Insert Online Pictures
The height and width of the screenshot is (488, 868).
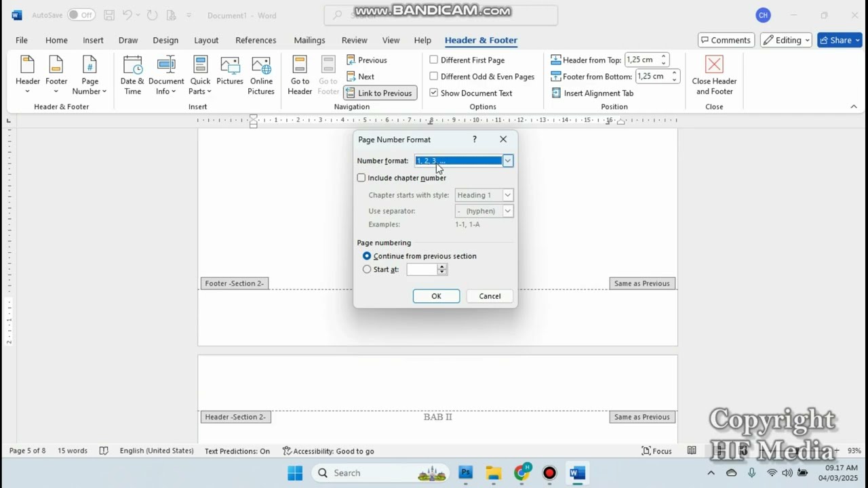(261, 75)
